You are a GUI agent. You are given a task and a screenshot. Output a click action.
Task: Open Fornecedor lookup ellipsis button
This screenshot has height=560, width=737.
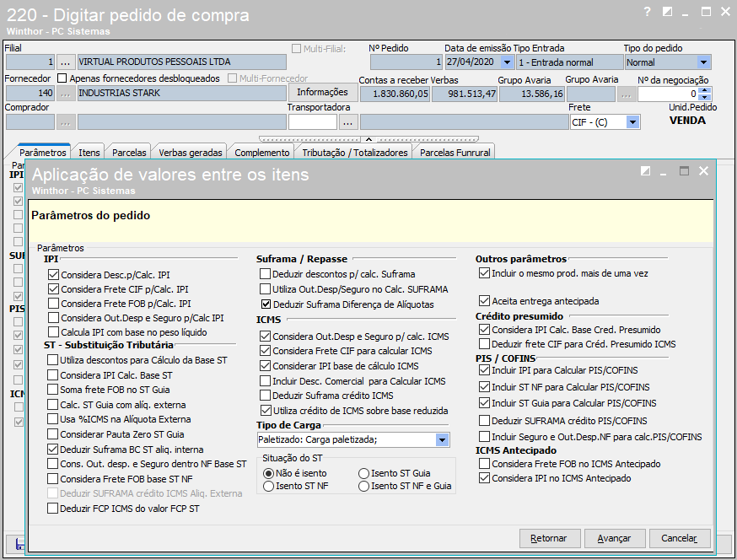[x=65, y=94]
